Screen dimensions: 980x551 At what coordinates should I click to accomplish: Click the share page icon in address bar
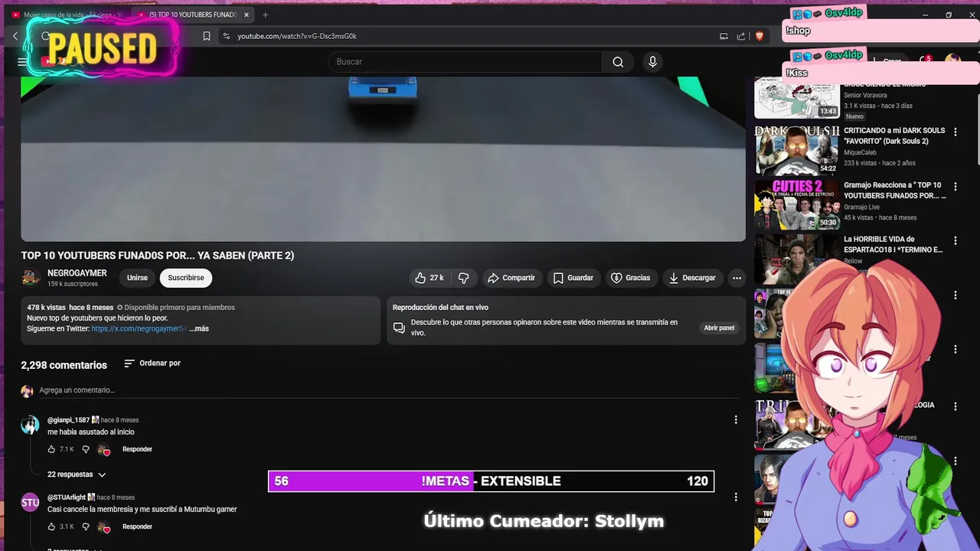(x=741, y=36)
